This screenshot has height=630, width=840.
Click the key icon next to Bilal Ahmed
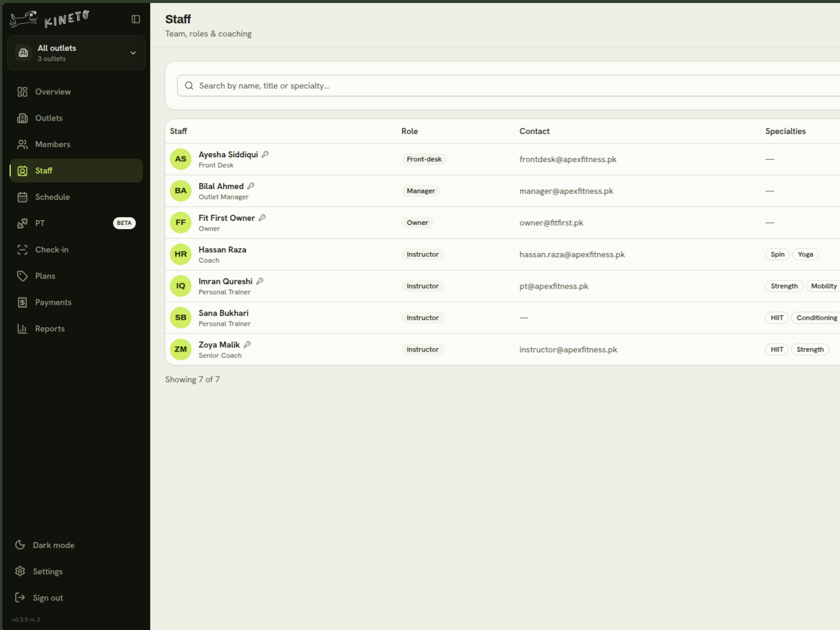[251, 186]
